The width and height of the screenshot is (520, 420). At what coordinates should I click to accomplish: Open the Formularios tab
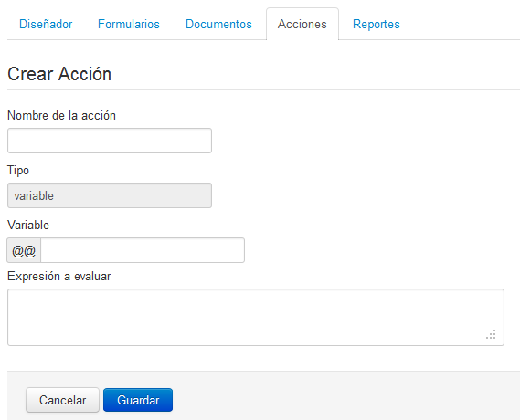tap(129, 24)
